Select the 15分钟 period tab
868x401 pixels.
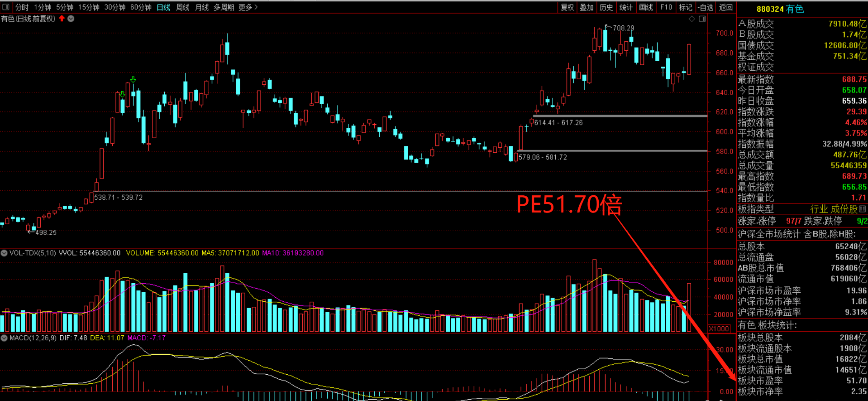89,7
